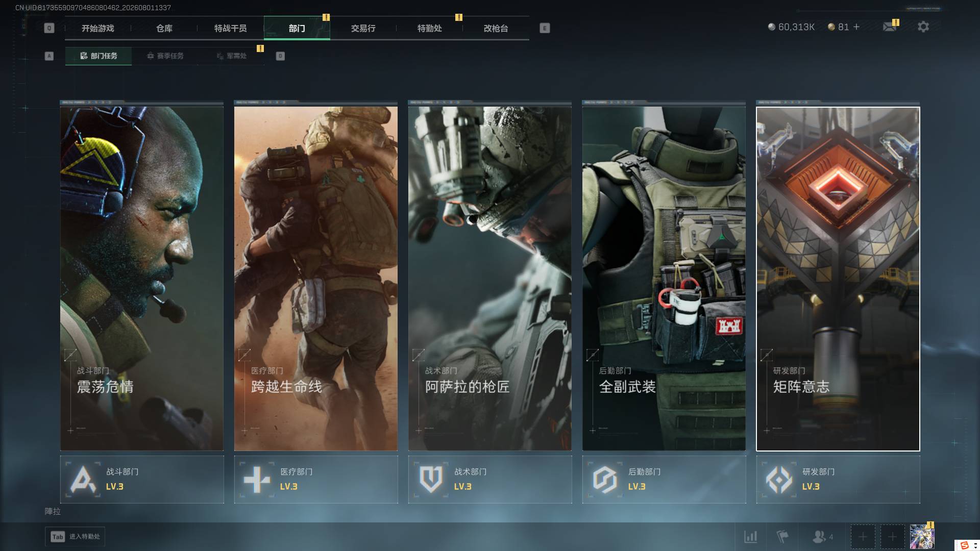Switch to the 赛季任务 sub-tab
The image size is (980, 551).
(165, 56)
